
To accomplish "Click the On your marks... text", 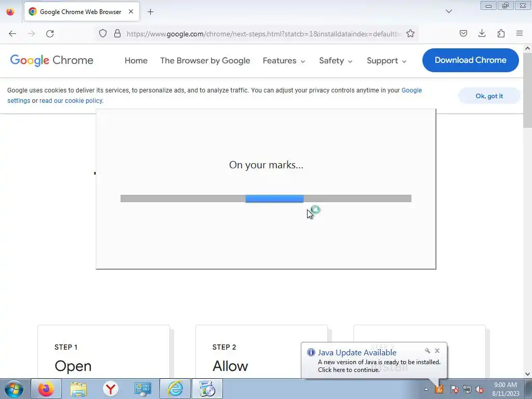I will pos(266,165).
